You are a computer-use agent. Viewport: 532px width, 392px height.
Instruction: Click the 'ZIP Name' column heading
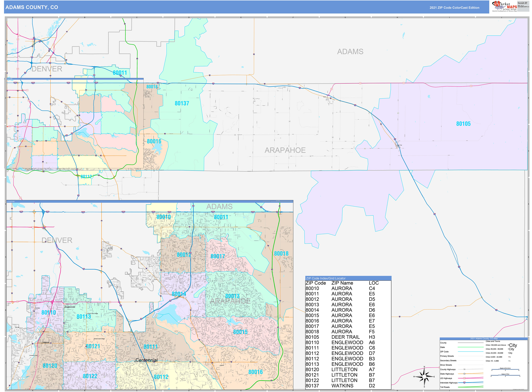342,283
